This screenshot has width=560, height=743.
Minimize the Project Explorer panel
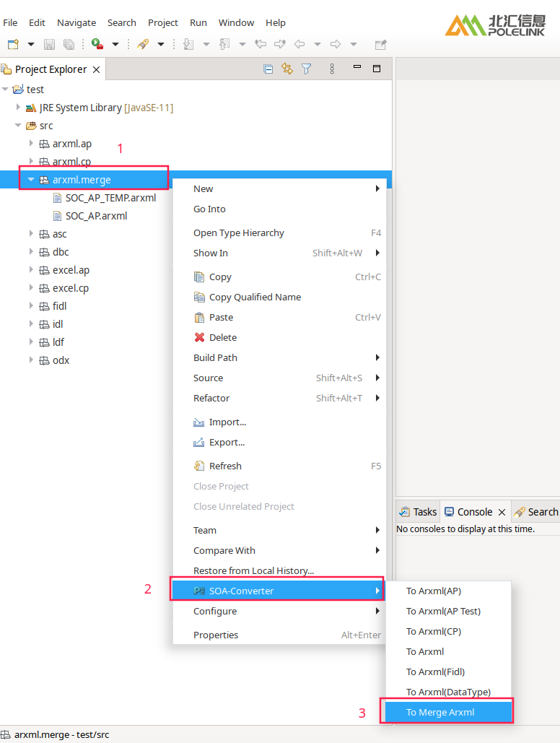357,67
